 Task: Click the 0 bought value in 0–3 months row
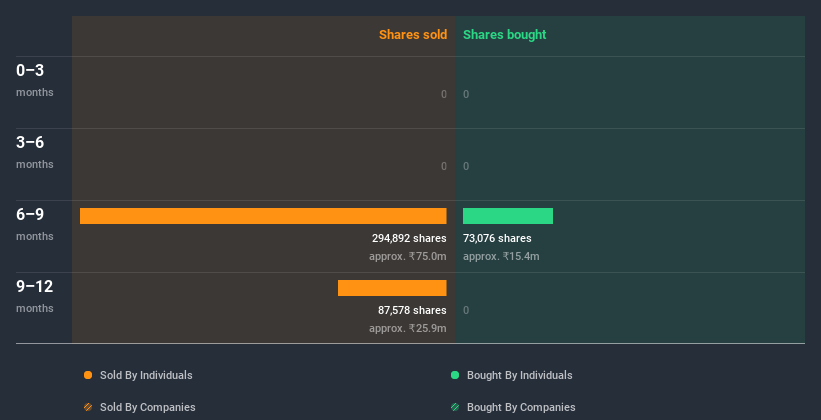click(466, 94)
